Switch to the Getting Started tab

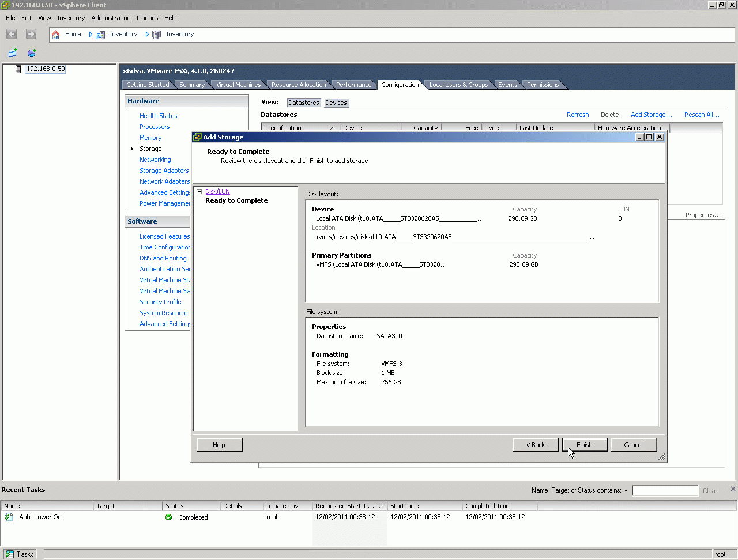click(x=148, y=85)
